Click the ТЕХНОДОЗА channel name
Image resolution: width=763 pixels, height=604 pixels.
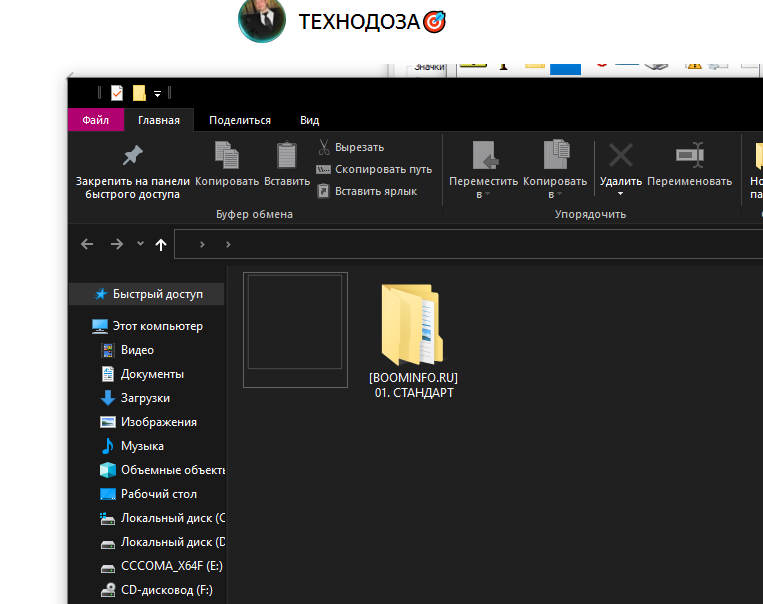pos(359,22)
